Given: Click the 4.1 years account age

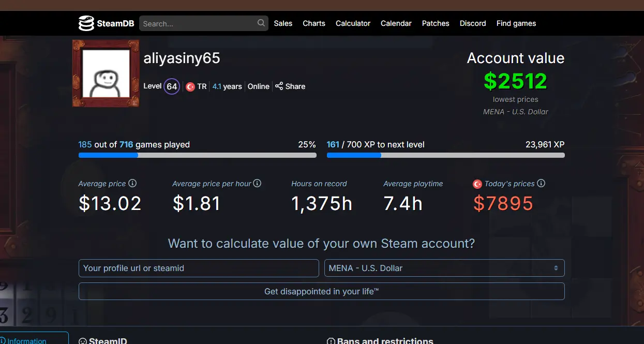Looking at the screenshot, I should (227, 86).
